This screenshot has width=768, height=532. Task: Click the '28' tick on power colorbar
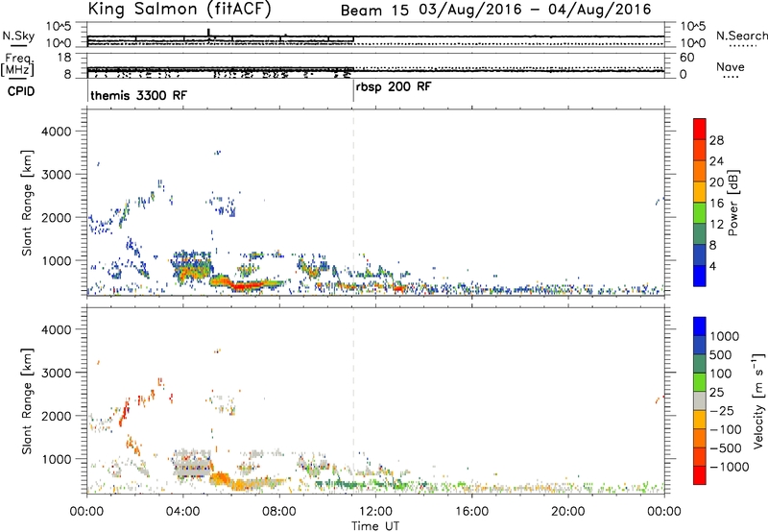pos(716,140)
